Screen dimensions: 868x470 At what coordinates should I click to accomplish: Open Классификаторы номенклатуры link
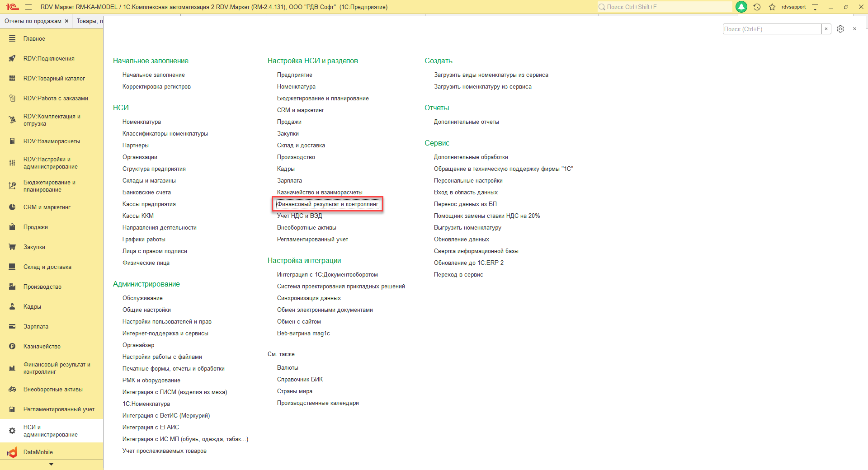165,134
